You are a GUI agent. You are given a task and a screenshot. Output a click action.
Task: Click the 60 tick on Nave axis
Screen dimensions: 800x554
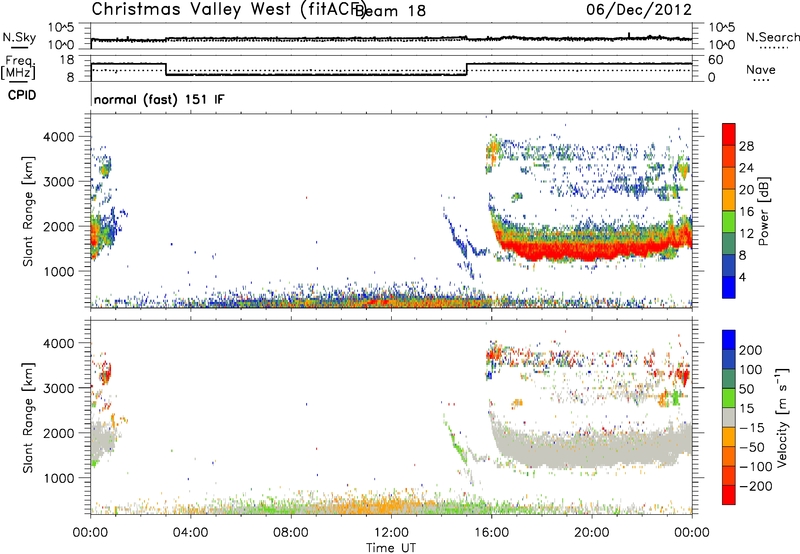coord(716,60)
